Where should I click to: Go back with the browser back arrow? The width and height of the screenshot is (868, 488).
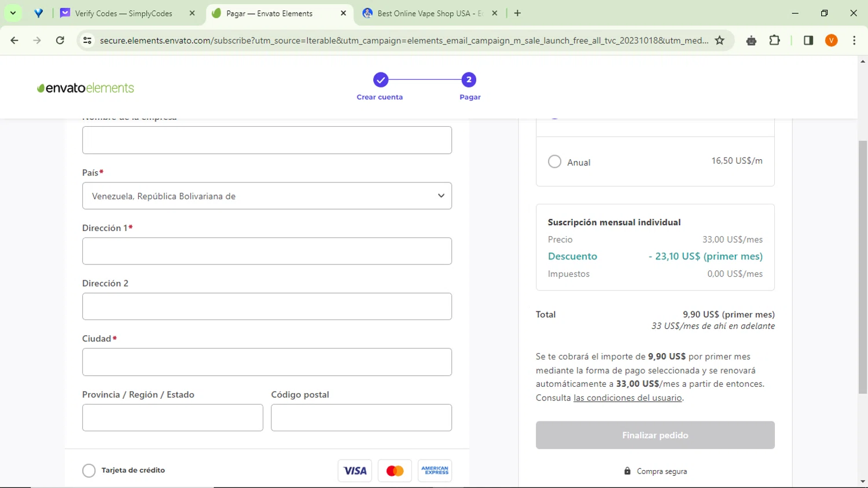click(14, 41)
